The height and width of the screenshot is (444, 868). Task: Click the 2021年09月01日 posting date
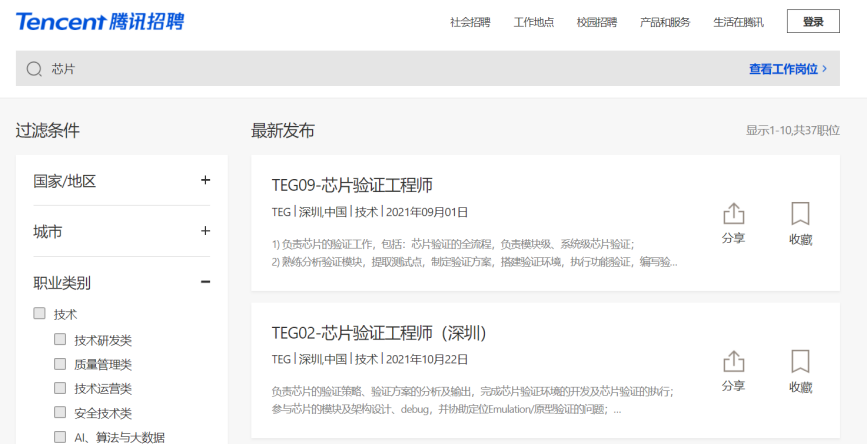click(x=427, y=212)
